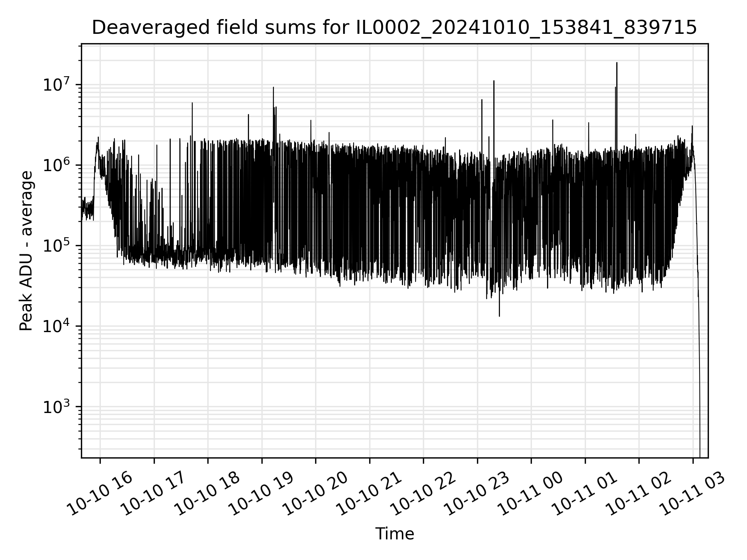Screen dimensions: 747x560
Task: Click the x tick label '10-11 00'
Action: (531, 493)
